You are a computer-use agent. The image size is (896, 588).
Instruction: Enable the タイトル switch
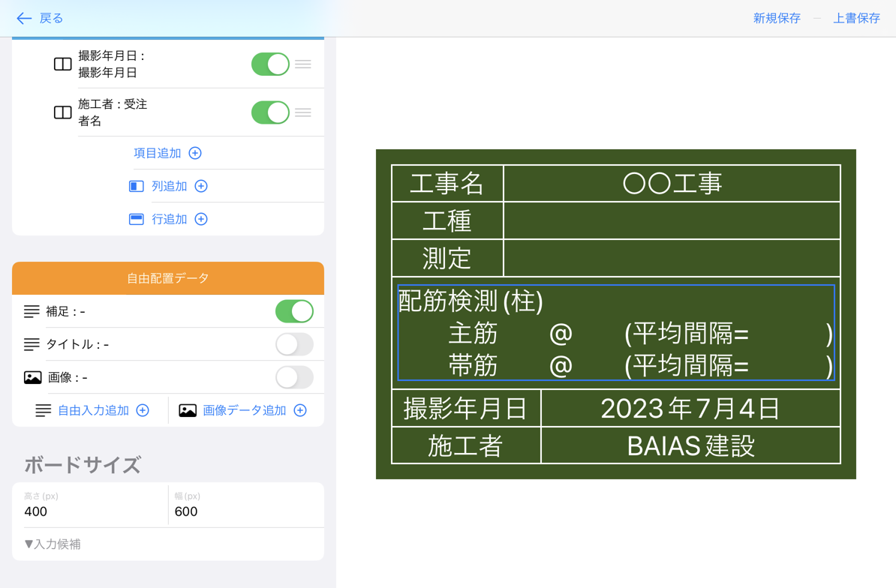click(x=294, y=344)
